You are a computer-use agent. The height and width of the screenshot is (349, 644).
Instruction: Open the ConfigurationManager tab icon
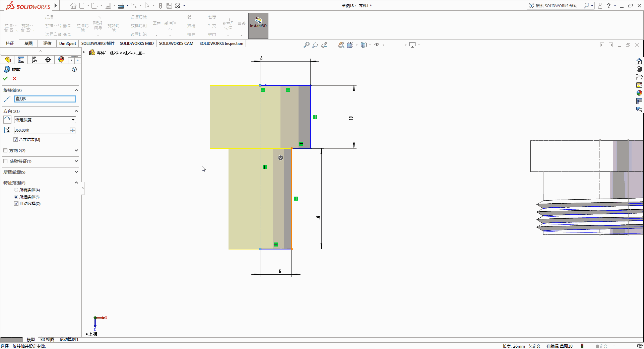35,60
